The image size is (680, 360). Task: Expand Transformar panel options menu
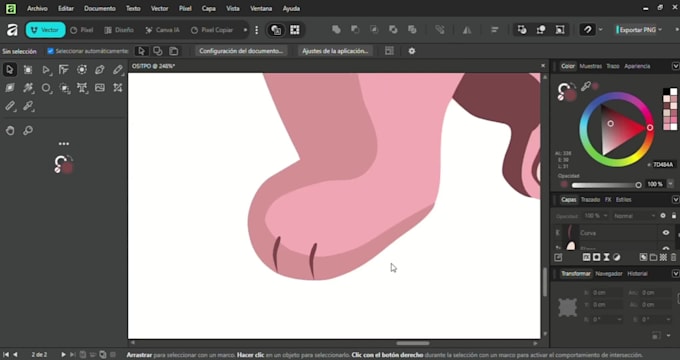tap(675, 274)
